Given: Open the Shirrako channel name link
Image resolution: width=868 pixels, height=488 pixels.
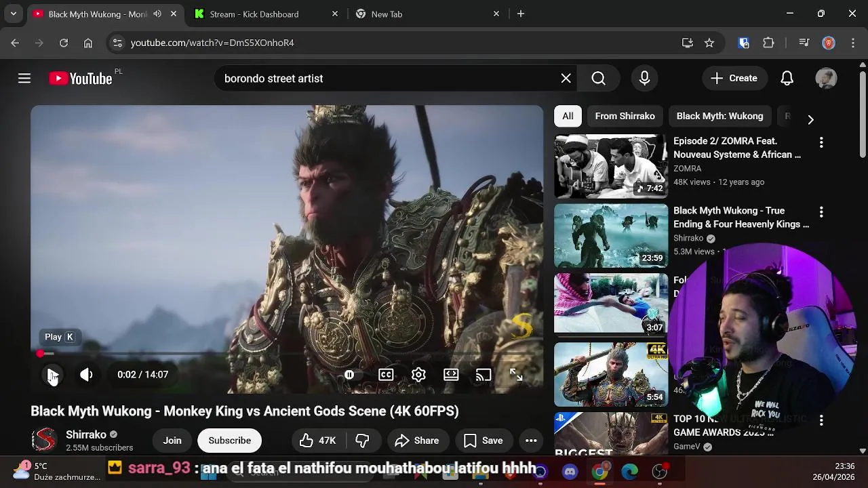Looking at the screenshot, I should coord(86,434).
